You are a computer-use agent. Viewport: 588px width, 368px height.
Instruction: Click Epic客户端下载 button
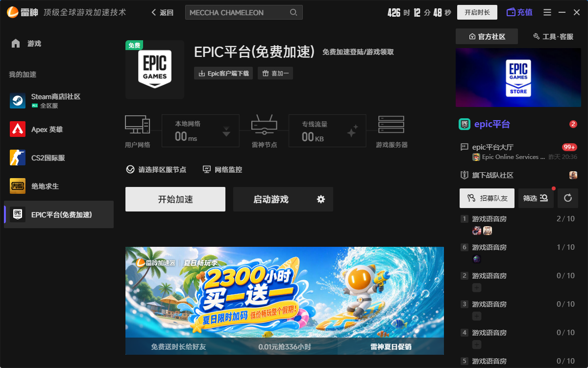tap(224, 74)
